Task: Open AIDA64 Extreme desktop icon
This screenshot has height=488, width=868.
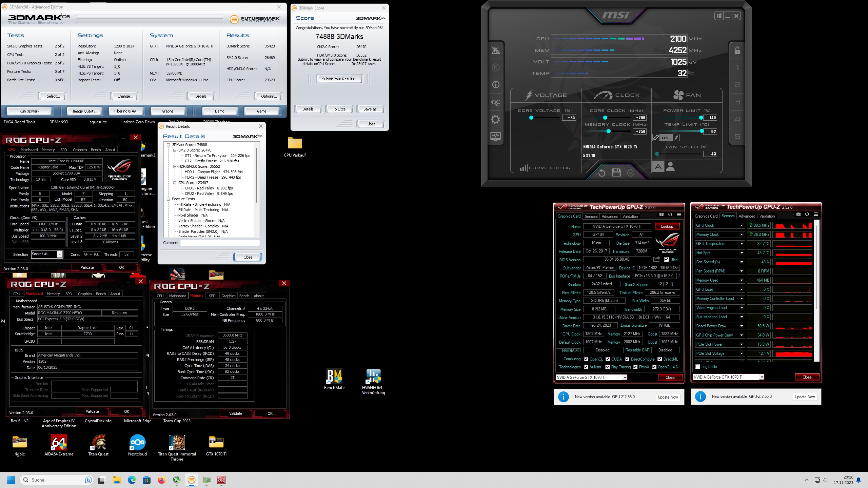Action: pyautogui.click(x=59, y=446)
